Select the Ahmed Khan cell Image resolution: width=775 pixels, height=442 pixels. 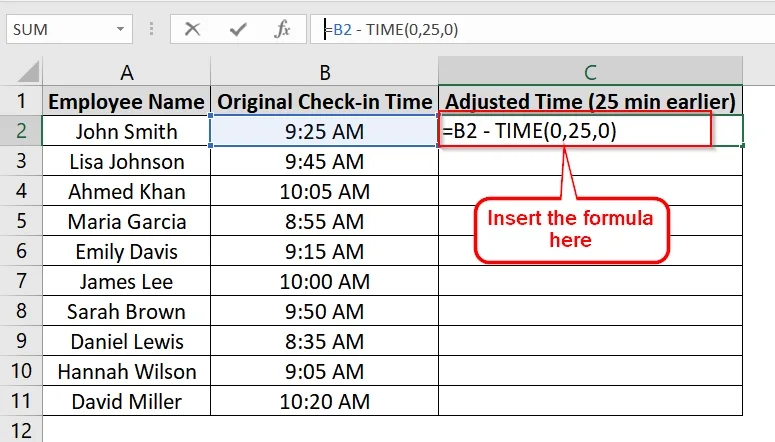127,191
